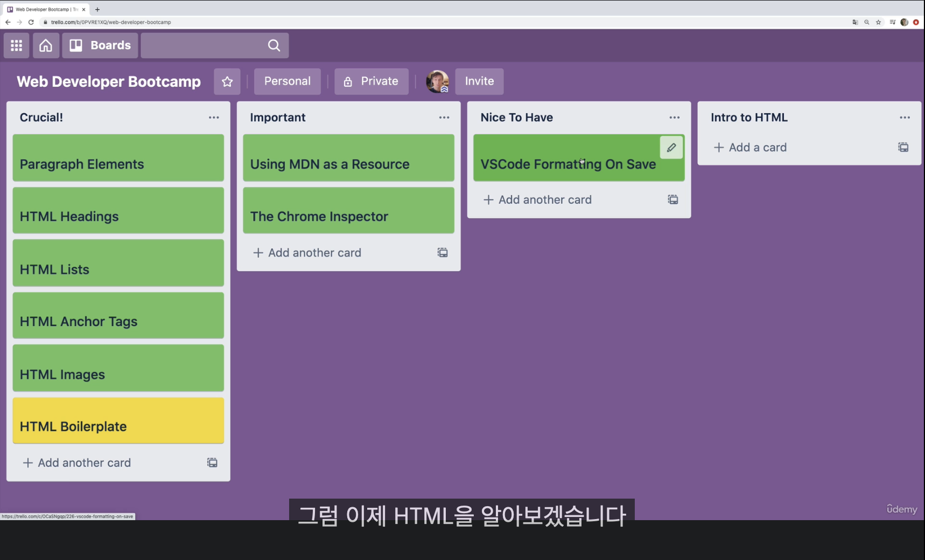Open the board member avatar
This screenshot has width=925, height=560.
[x=437, y=81]
